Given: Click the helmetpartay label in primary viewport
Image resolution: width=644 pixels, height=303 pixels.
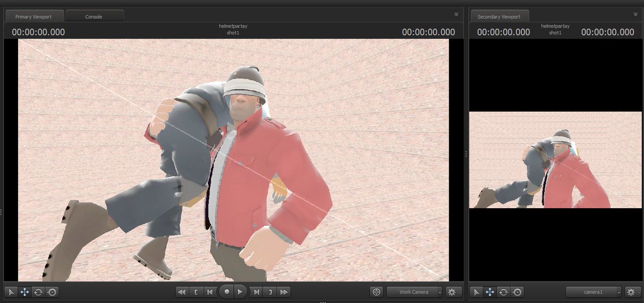Looking at the screenshot, I should [233, 26].
